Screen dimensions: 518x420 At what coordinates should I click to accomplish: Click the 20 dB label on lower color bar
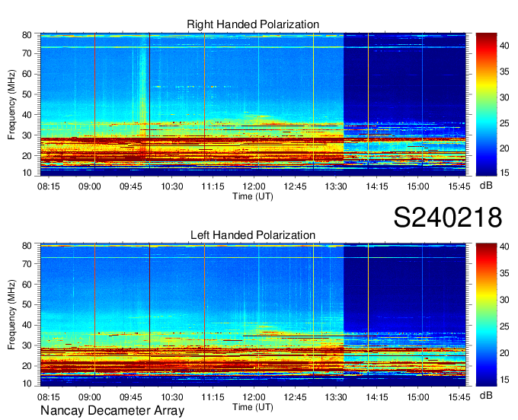(504, 353)
